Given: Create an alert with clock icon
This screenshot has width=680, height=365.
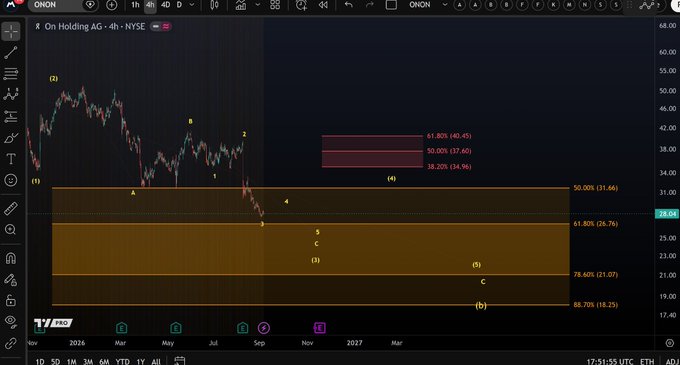Looking at the screenshot, I should pos(301,5).
